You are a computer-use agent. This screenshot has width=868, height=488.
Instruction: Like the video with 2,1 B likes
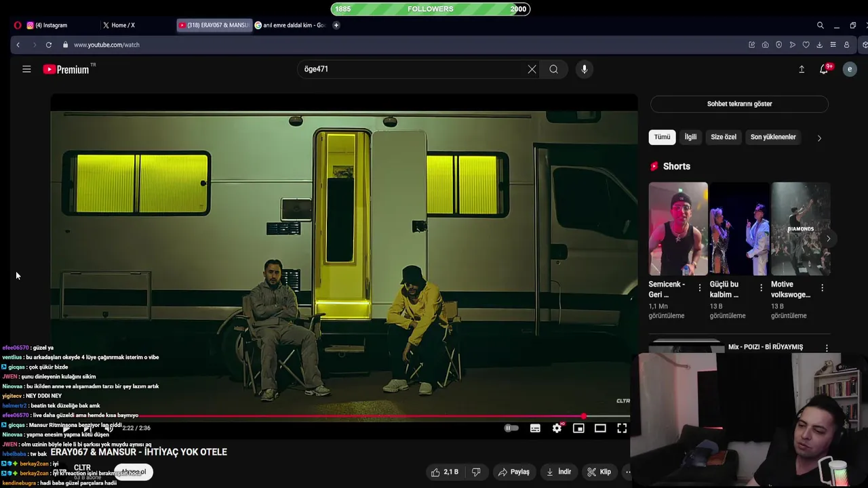click(x=445, y=472)
